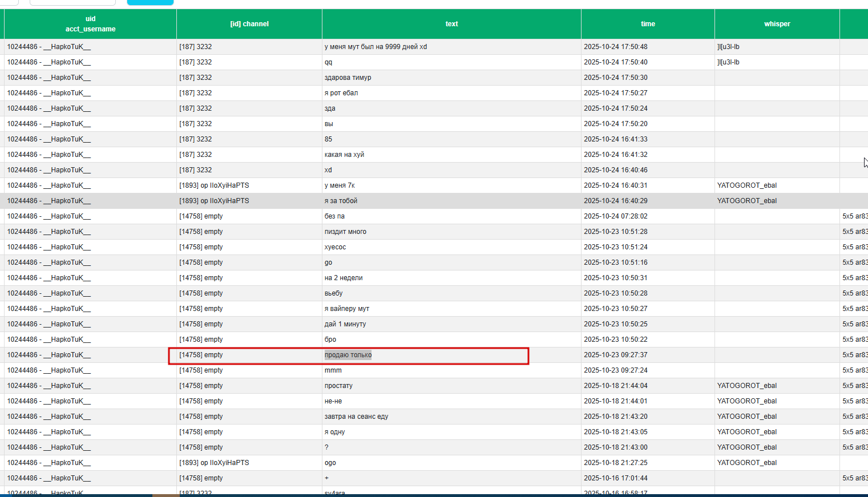868x497 pixels.
Task: Click the time 2025-10-24 07:28:02
Action: (616, 216)
